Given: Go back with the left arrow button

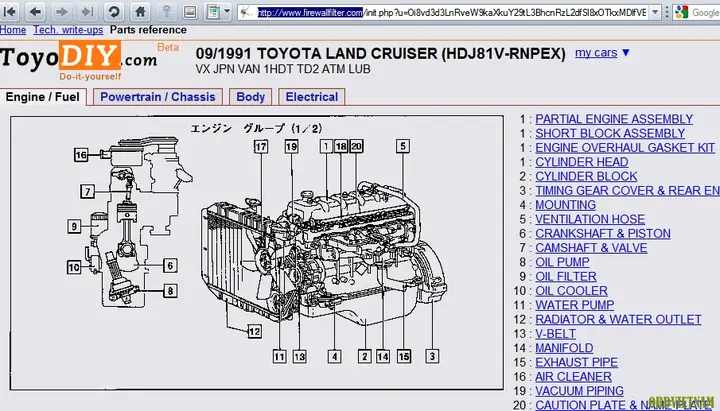Looking at the screenshot, I should tap(35, 11).
